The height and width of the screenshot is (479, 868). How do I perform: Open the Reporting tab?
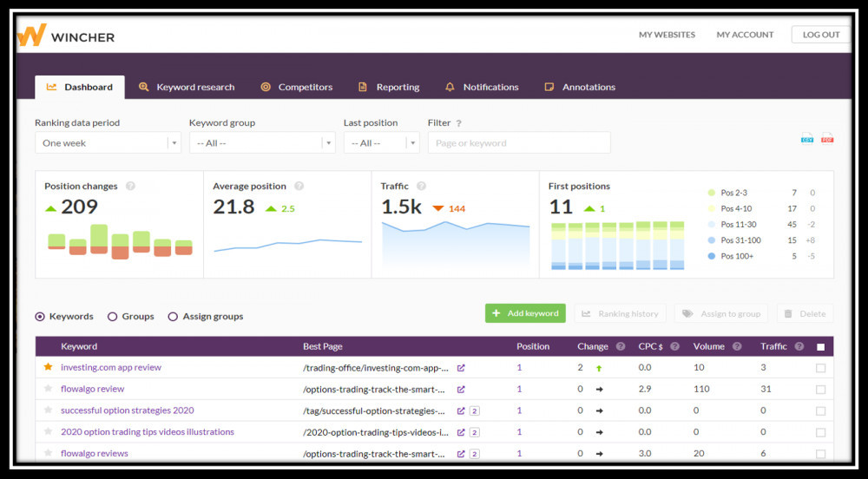tap(389, 87)
